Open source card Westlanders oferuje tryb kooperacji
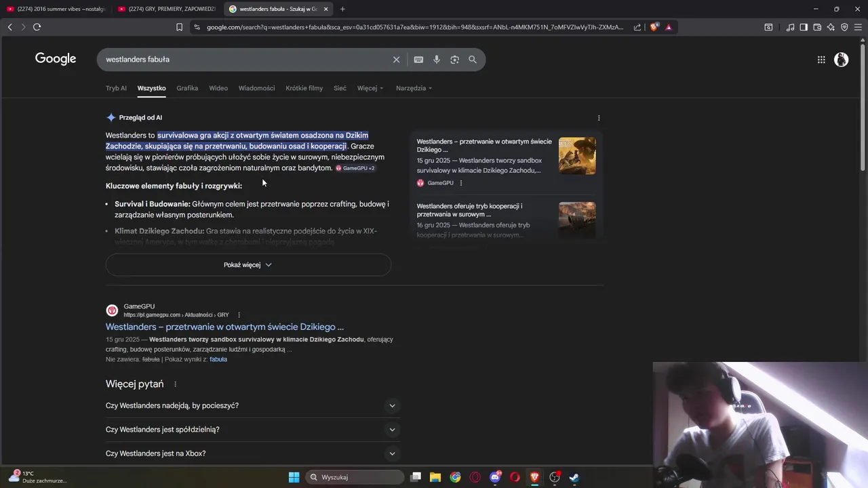This screenshot has height=488, width=868. point(469,210)
